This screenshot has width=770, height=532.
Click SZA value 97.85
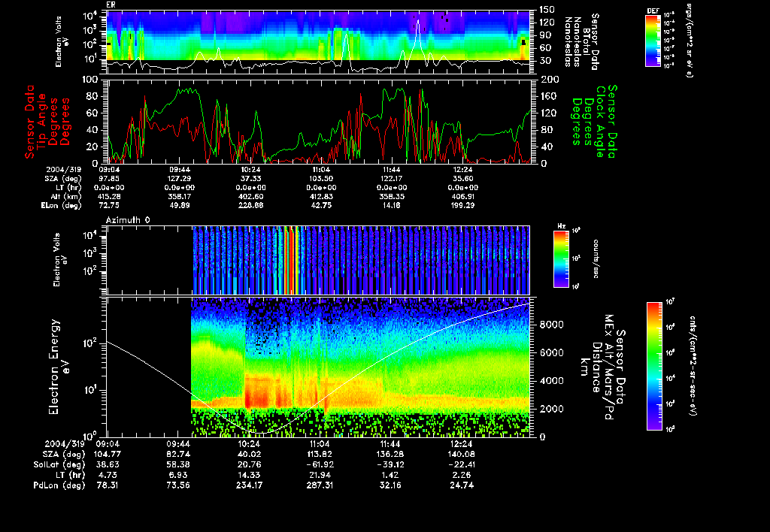point(109,179)
